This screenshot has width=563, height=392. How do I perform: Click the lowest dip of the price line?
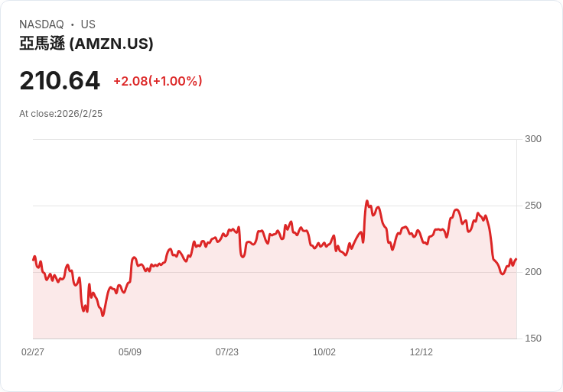(x=103, y=316)
